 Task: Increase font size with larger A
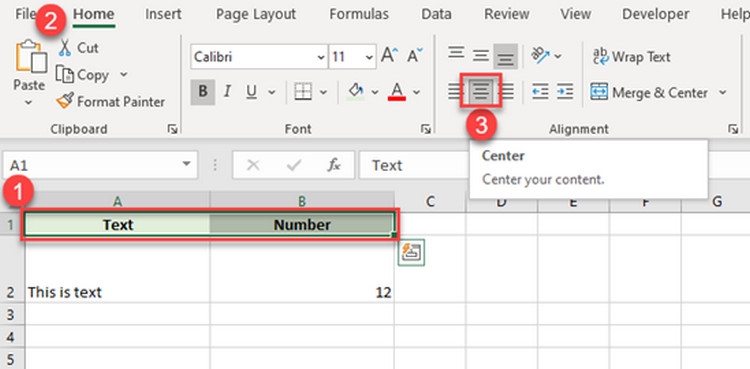390,56
